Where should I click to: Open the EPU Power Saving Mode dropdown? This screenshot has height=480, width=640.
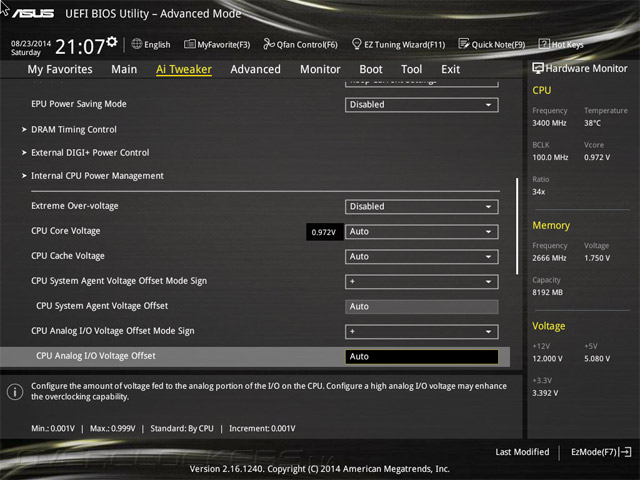click(x=422, y=104)
